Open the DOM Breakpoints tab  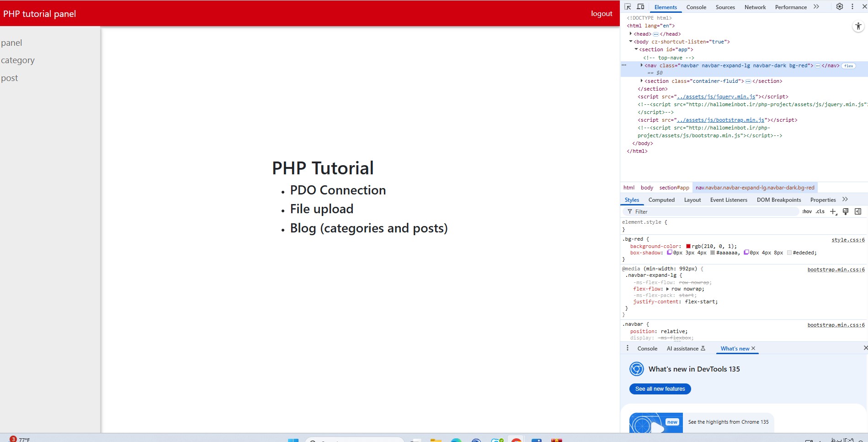point(779,200)
